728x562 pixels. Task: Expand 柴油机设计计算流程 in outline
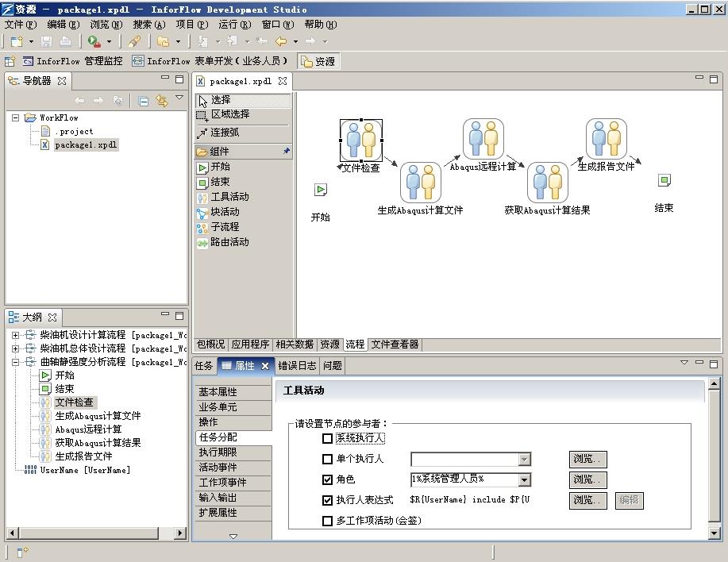click(15, 335)
